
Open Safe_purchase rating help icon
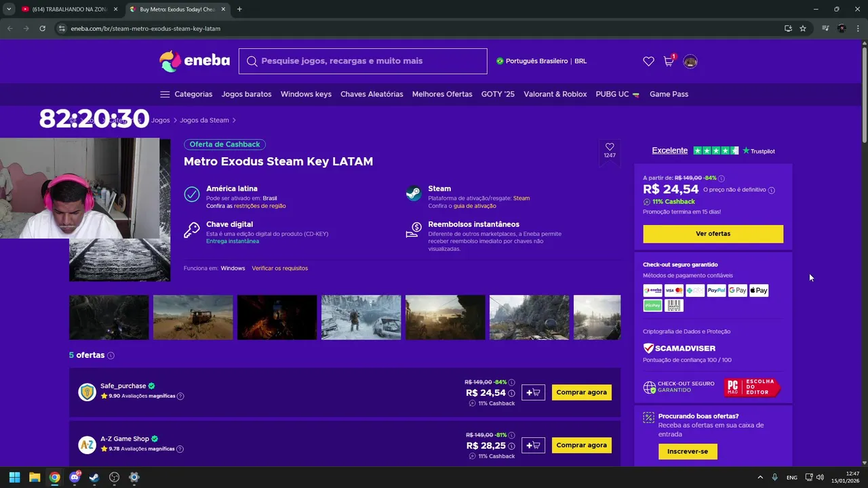pyautogui.click(x=180, y=396)
